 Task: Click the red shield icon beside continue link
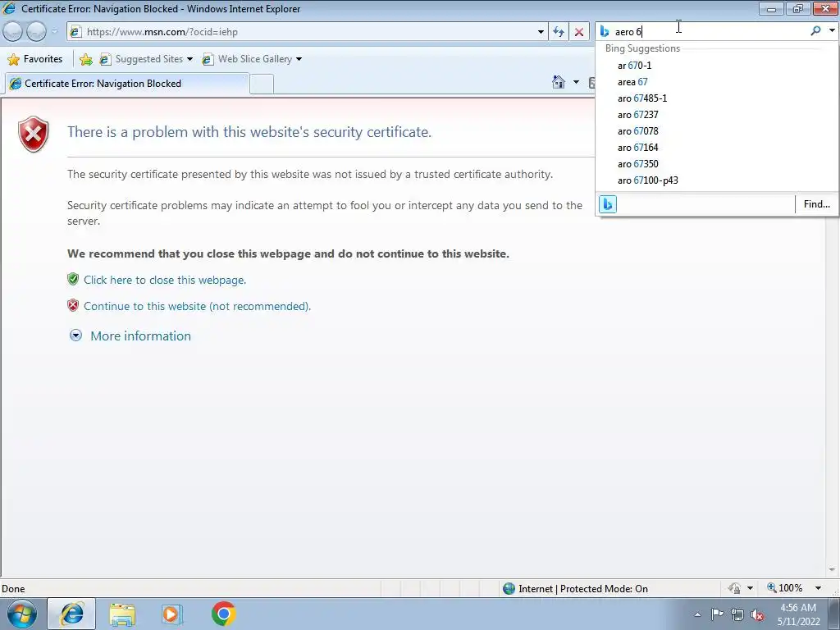point(73,305)
